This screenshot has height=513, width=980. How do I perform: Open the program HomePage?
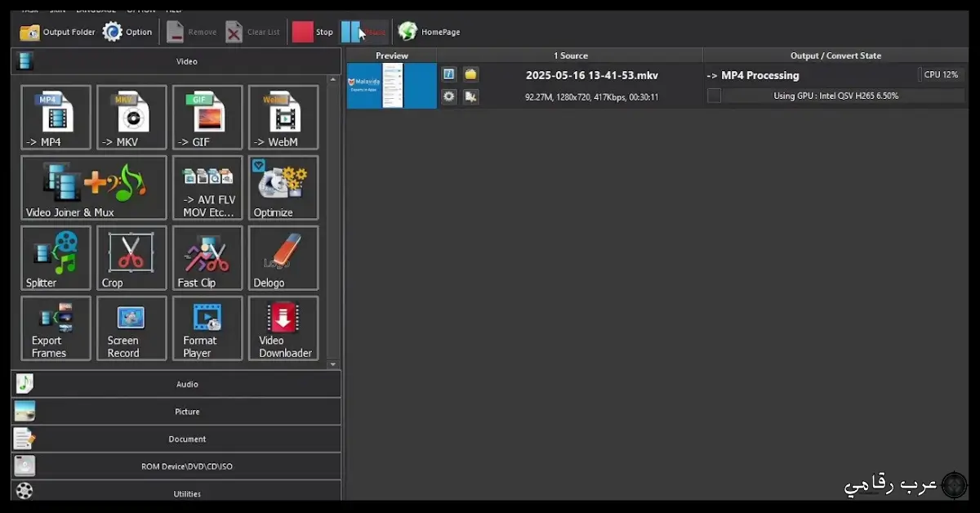[x=428, y=31]
